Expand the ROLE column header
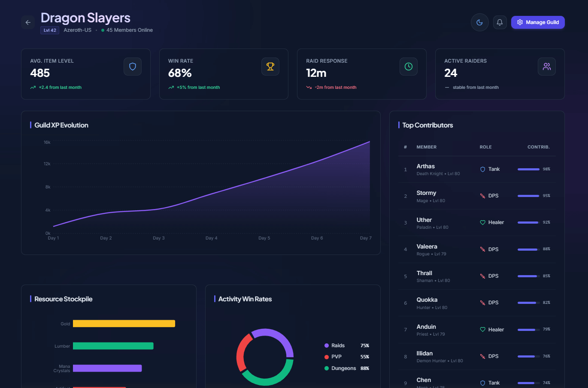This screenshot has width=588, height=388. pyautogui.click(x=485, y=147)
